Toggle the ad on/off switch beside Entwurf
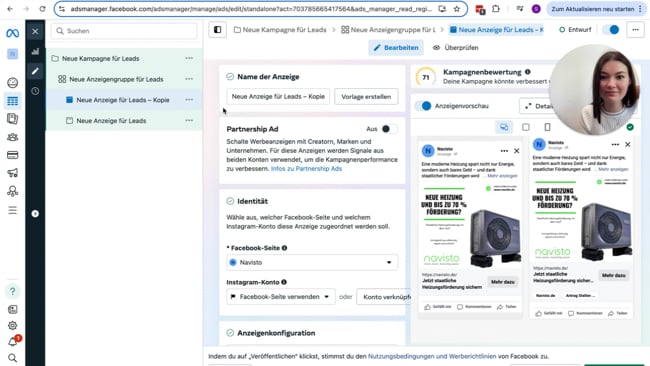This screenshot has width=650, height=366. point(611,30)
